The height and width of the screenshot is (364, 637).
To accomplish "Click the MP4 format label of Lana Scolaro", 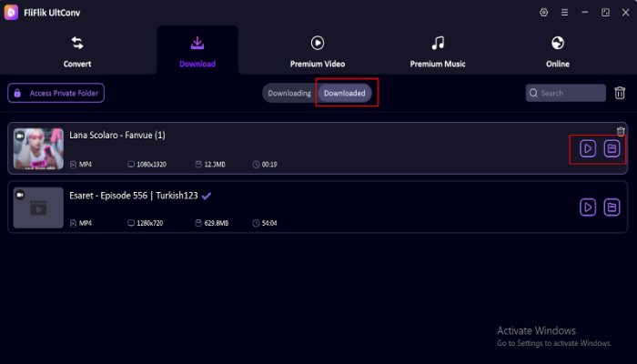I will pos(86,165).
